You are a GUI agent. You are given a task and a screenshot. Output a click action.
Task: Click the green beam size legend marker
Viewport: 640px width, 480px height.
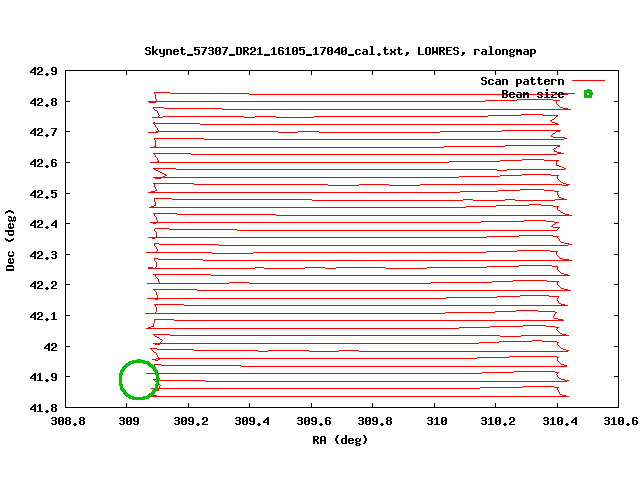click(x=588, y=94)
